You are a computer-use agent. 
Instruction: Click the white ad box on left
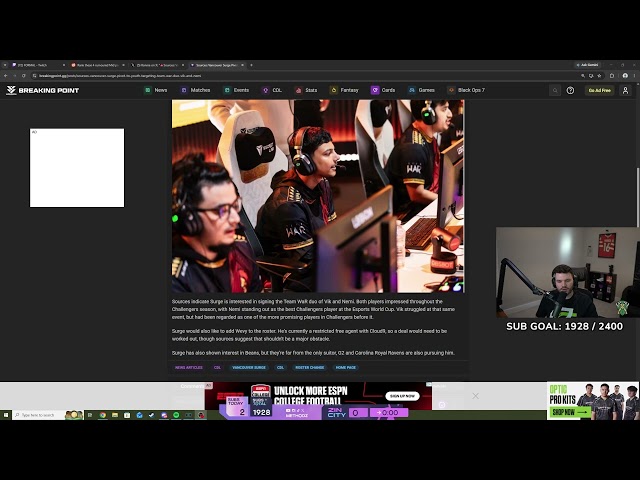click(x=77, y=168)
